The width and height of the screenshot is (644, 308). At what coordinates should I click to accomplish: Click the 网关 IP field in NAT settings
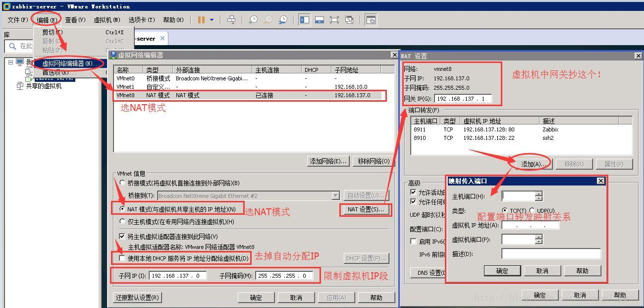coord(463,99)
